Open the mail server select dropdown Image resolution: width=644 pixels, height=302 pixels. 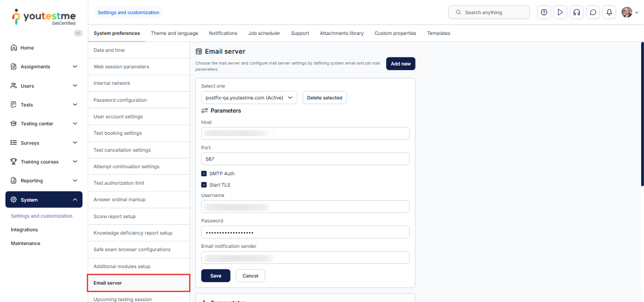coord(249,98)
